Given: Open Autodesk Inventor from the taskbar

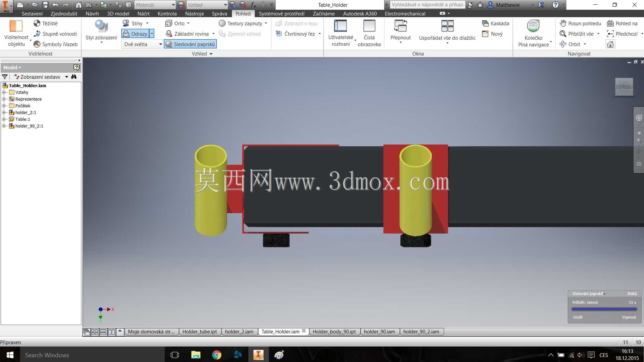Looking at the screenshot, I should (258, 355).
